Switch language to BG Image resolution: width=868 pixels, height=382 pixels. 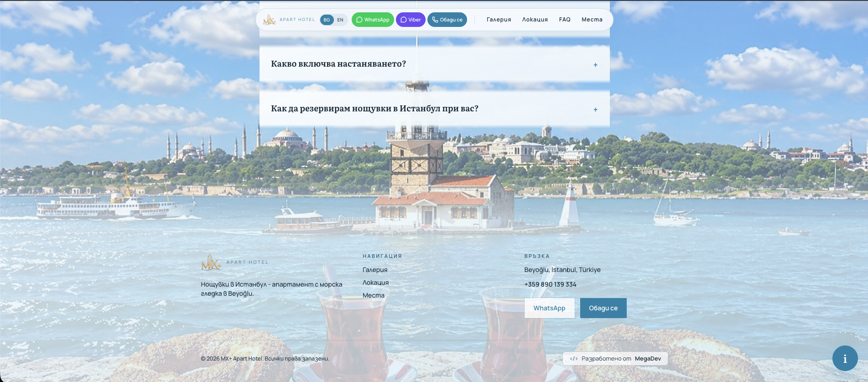pyautogui.click(x=327, y=20)
